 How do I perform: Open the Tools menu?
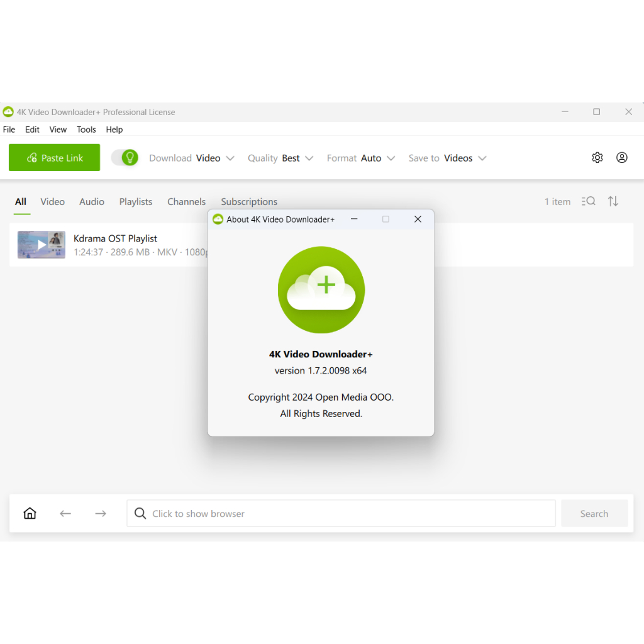click(x=86, y=130)
